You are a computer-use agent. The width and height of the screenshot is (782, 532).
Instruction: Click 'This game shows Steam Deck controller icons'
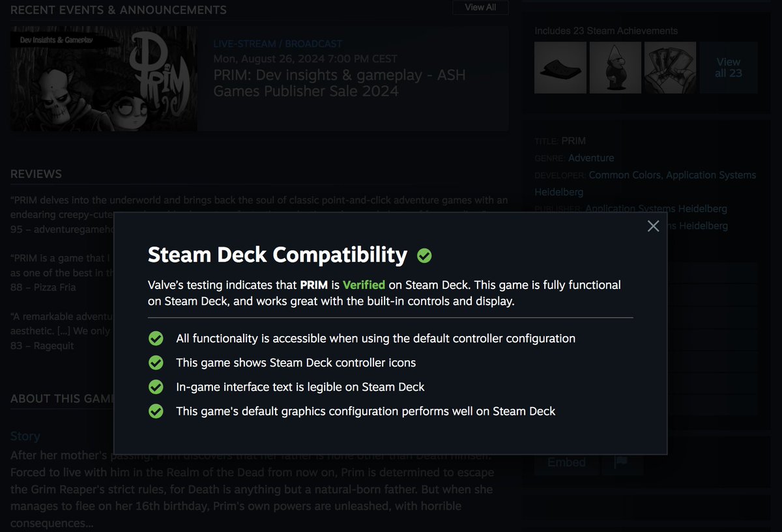click(x=296, y=363)
